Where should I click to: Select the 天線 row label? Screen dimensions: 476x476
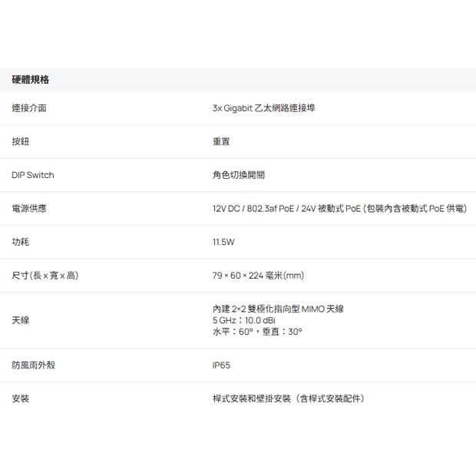click(20, 320)
